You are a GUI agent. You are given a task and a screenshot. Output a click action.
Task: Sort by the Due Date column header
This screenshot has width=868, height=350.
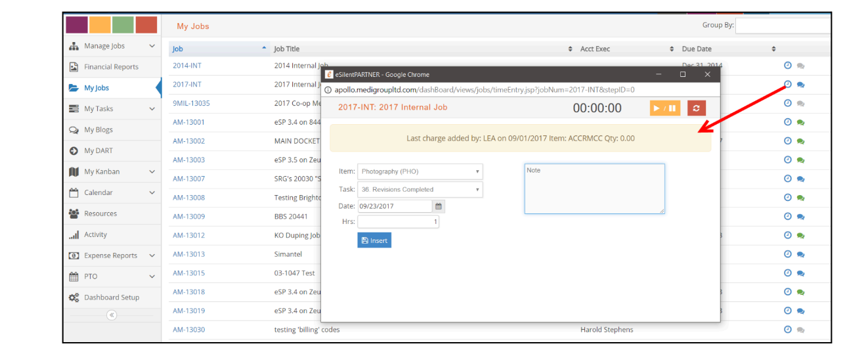(x=729, y=49)
